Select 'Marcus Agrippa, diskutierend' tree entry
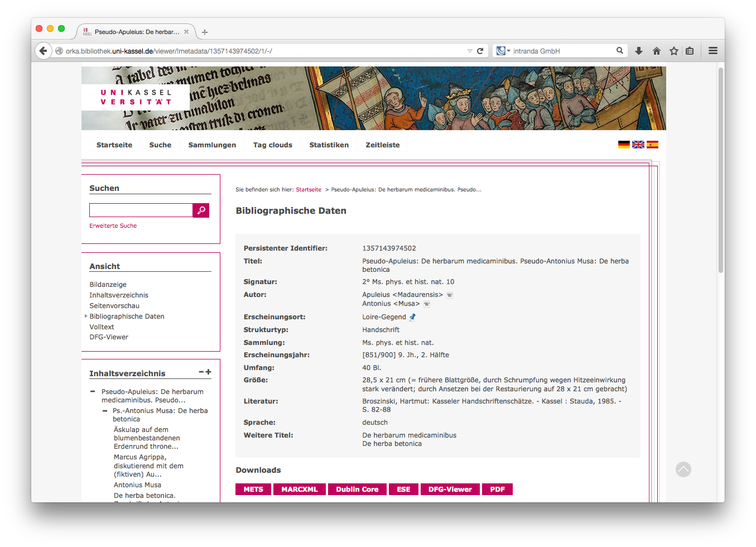Image resolution: width=756 pixels, height=547 pixels. [148, 466]
